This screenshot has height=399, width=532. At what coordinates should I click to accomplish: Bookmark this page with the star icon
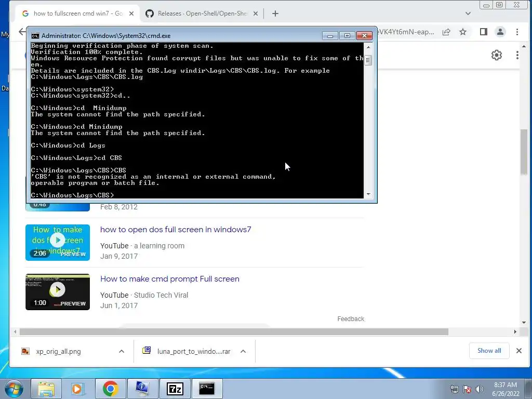[463, 32]
